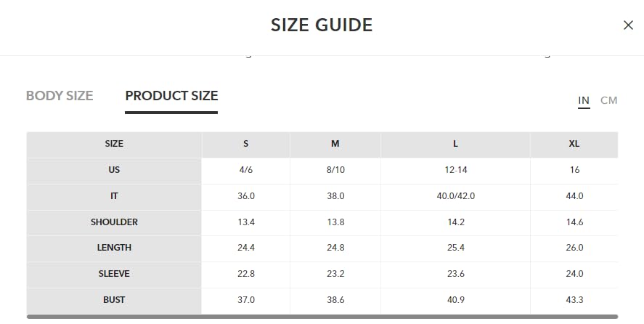
Task: Switch to the Body Size tab
Action: (60, 96)
